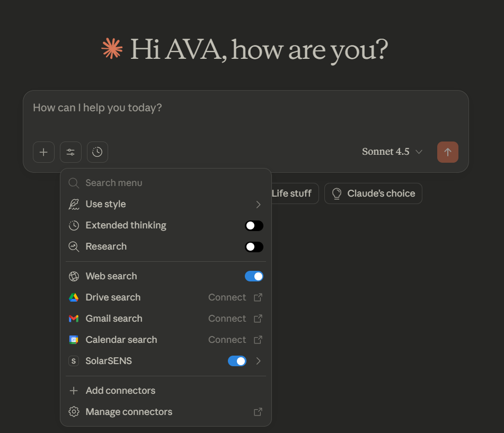
Task: Click the Google Drive icon
Action: 74,297
